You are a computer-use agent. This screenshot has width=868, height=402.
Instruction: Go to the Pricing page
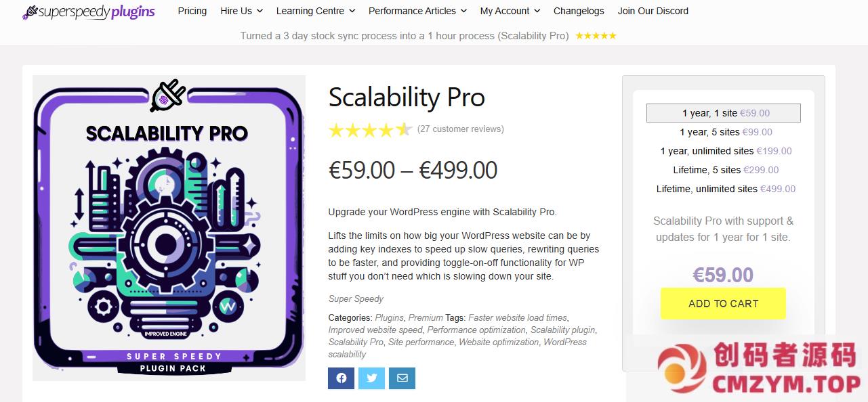pyautogui.click(x=192, y=11)
